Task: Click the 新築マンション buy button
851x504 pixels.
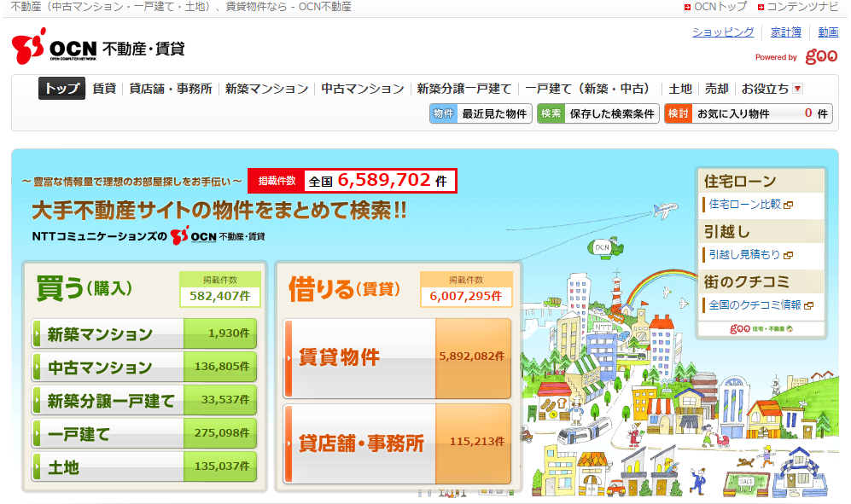Action: 144,333
